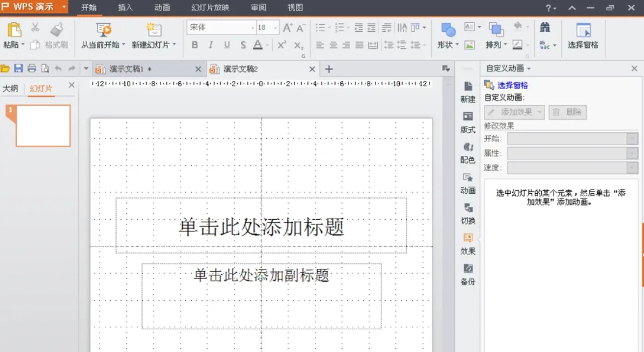Open the 备份 backup panel icon

tap(468, 274)
